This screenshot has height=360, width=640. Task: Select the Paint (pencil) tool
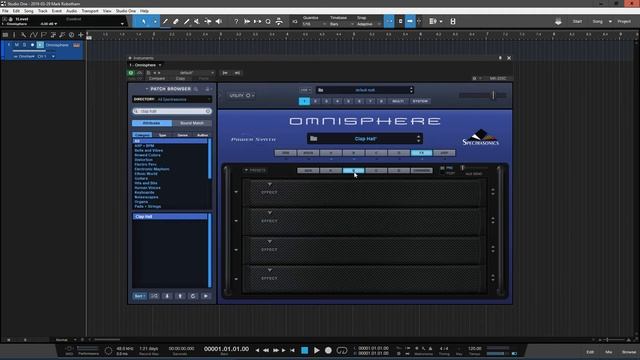point(165,21)
